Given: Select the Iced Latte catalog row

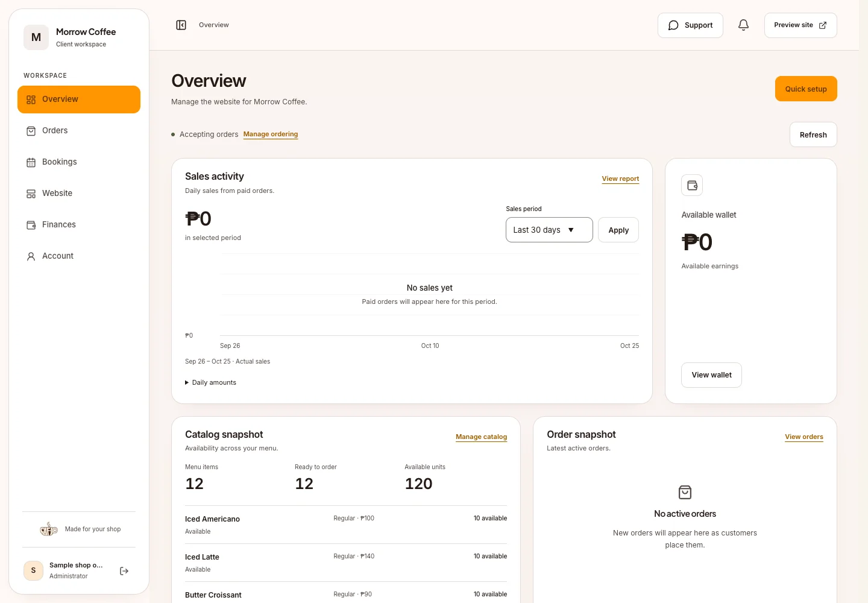Looking at the screenshot, I should coord(346,563).
